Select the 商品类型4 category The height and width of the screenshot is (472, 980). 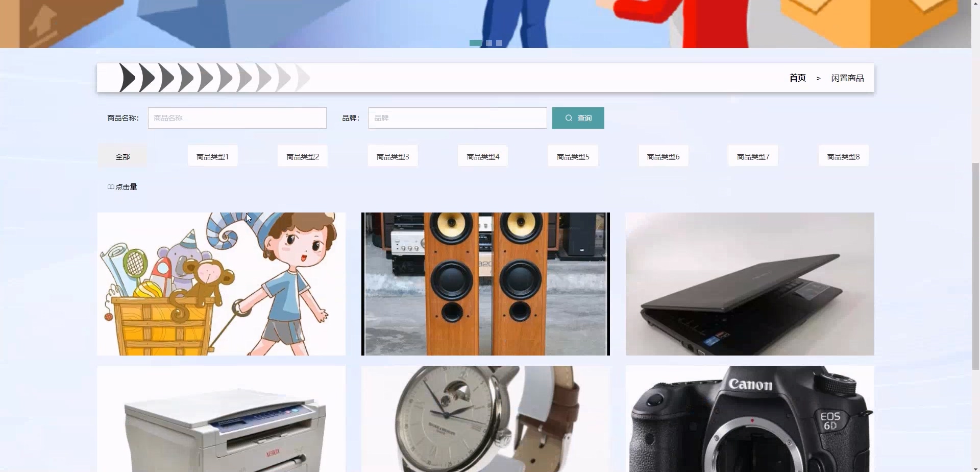coord(483,156)
